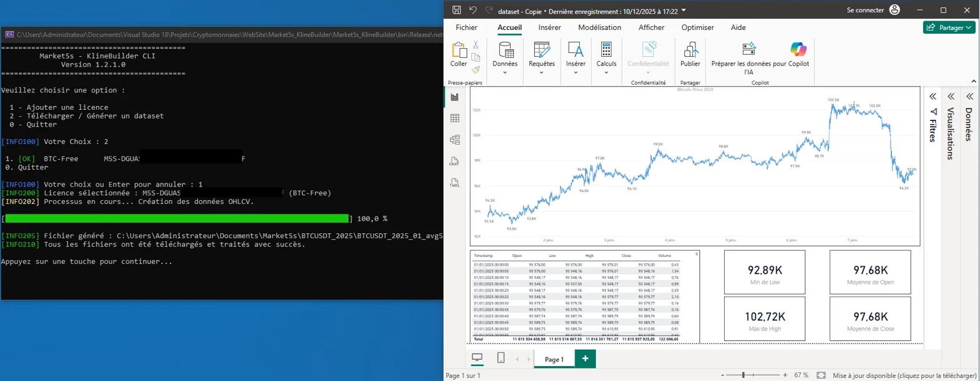Open the Modélisation tab
This screenshot has width=980, height=381.
click(x=599, y=27)
